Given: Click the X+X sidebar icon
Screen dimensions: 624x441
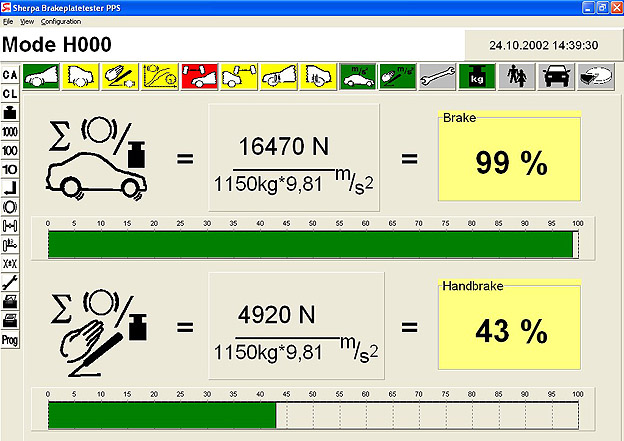Looking at the screenshot, I should point(10,263).
